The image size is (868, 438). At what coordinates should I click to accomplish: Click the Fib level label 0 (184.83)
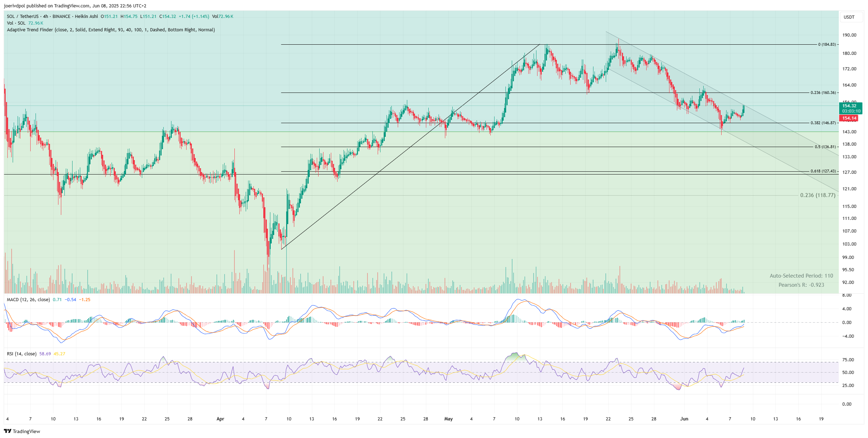826,45
